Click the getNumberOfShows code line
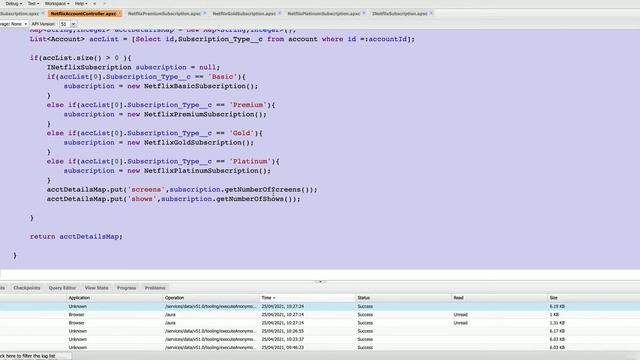Viewport: 640px width, 360px height. pos(173,199)
